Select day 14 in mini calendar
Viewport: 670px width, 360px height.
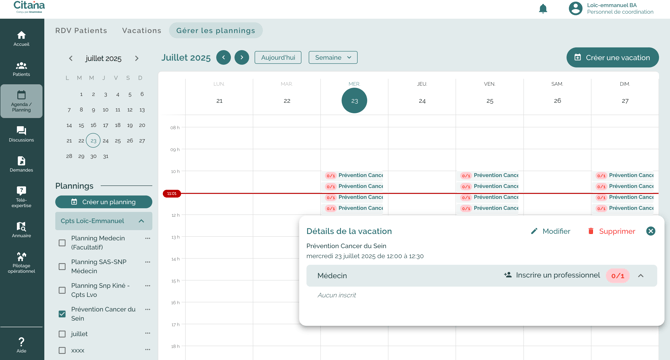click(x=69, y=125)
